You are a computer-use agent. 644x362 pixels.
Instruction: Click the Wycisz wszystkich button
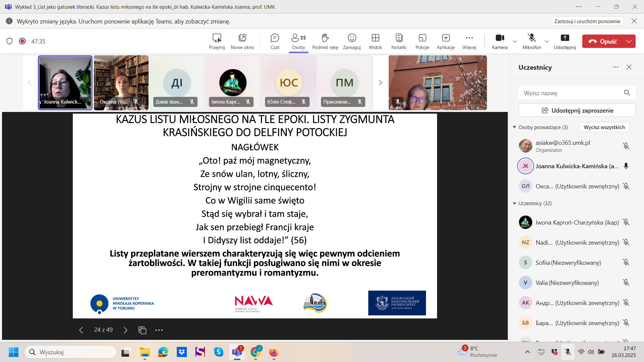[x=604, y=127]
